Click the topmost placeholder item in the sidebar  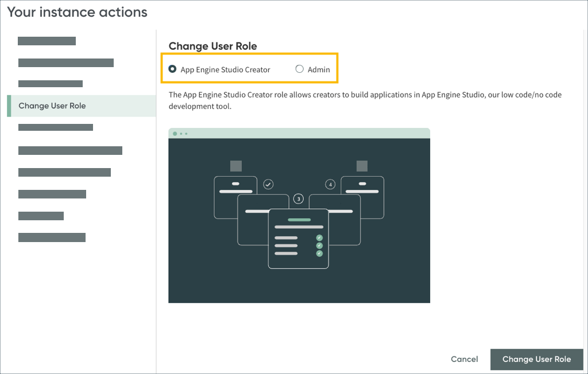tap(47, 41)
